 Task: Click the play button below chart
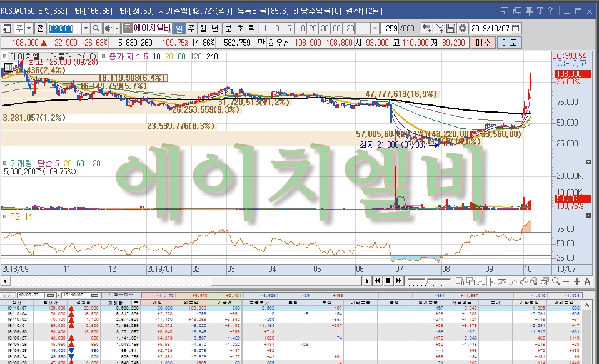[367, 281]
